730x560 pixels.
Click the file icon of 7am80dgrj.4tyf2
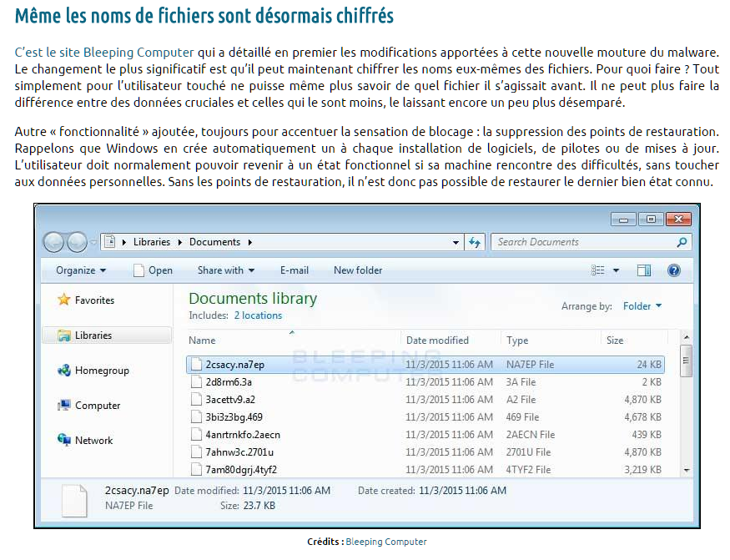[196, 470]
